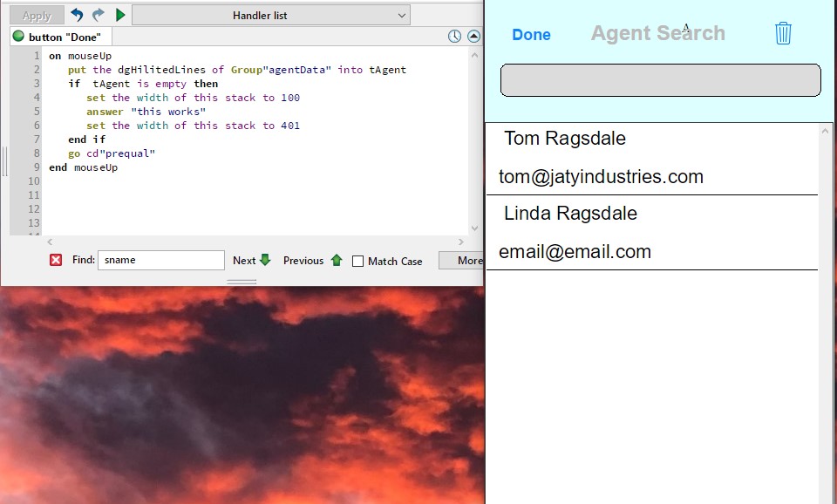
Task: Click the Agent Search input box
Action: (x=660, y=80)
